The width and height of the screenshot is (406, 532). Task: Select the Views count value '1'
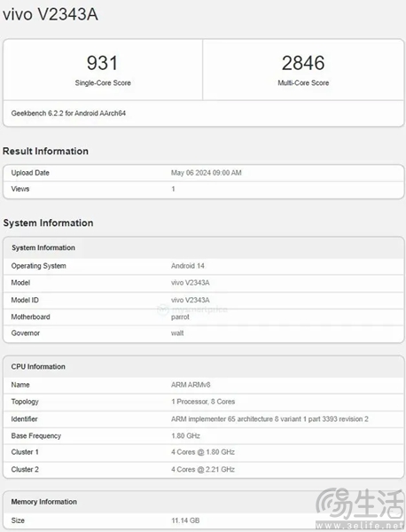click(173, 189)
